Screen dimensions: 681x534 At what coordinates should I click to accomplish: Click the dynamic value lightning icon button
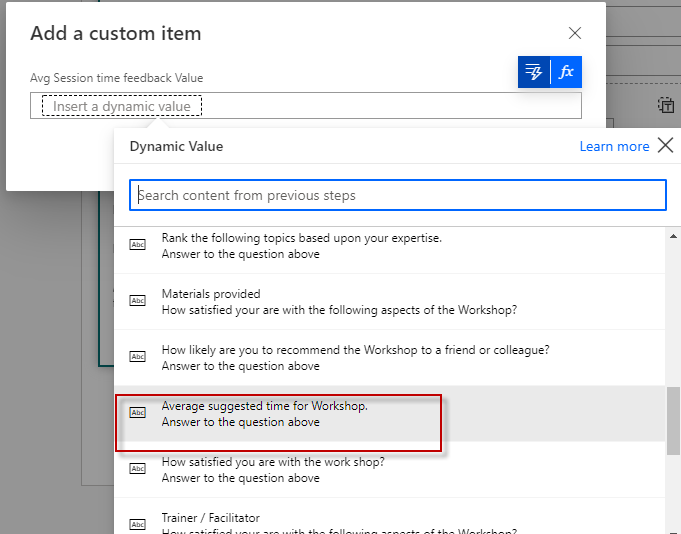[534, 72]
